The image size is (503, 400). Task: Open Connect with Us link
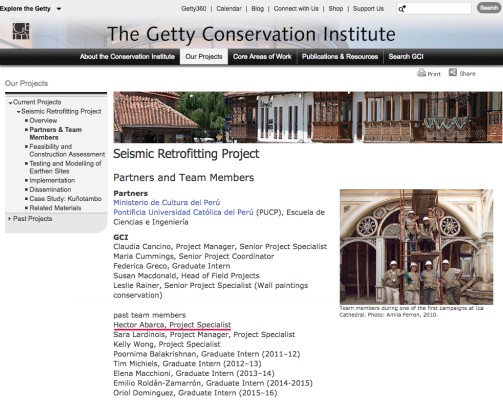pos(296,9)
